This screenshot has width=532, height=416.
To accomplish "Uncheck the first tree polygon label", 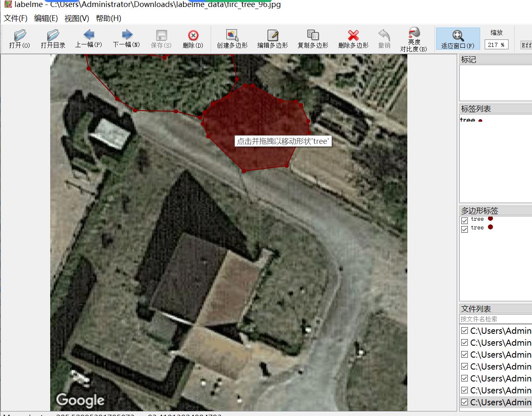I will 465,220.
